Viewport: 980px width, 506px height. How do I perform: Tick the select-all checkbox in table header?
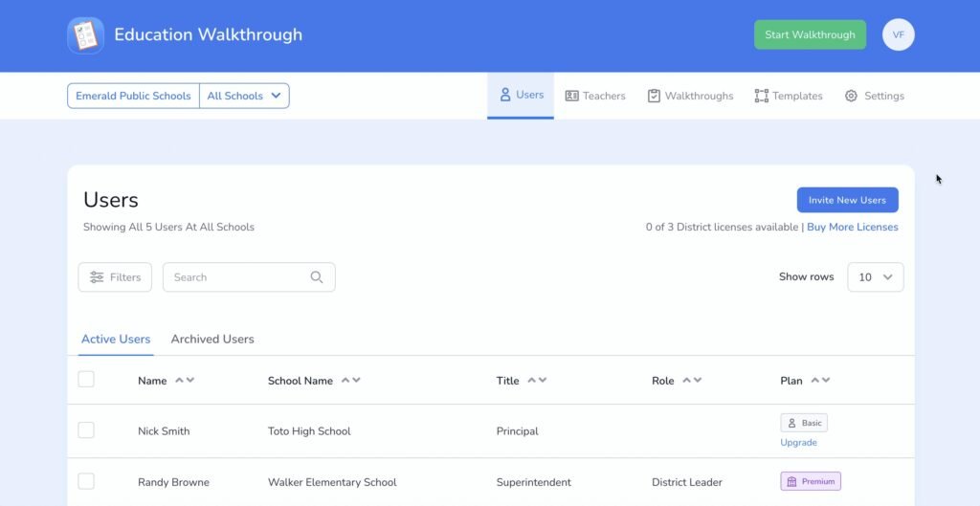pos(86,380)
